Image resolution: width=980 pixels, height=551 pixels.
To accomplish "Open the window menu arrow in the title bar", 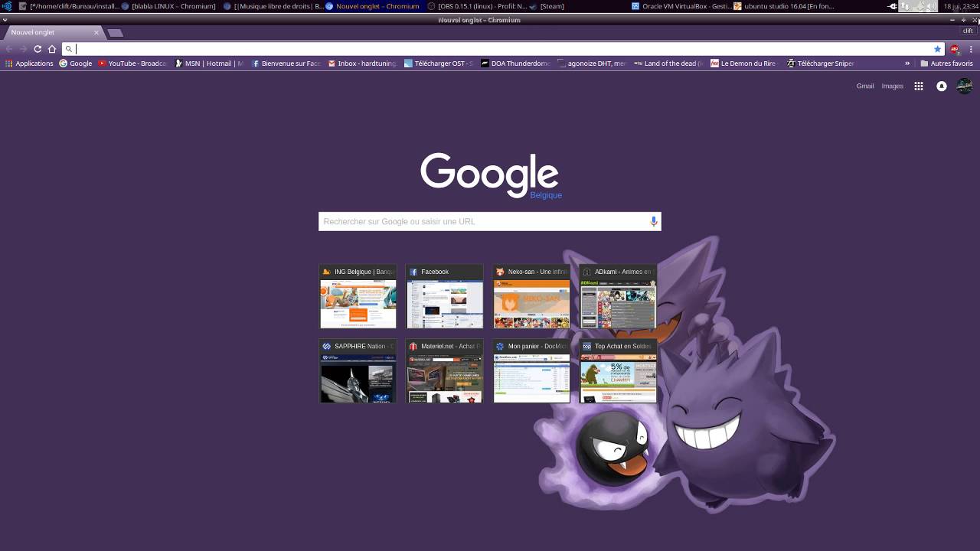I will tap(5, 20).
